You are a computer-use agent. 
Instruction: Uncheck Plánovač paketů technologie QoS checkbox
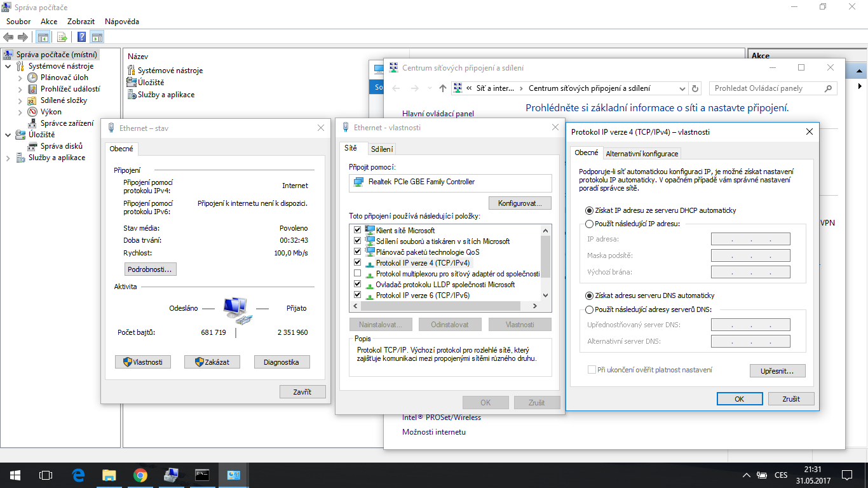357,252
